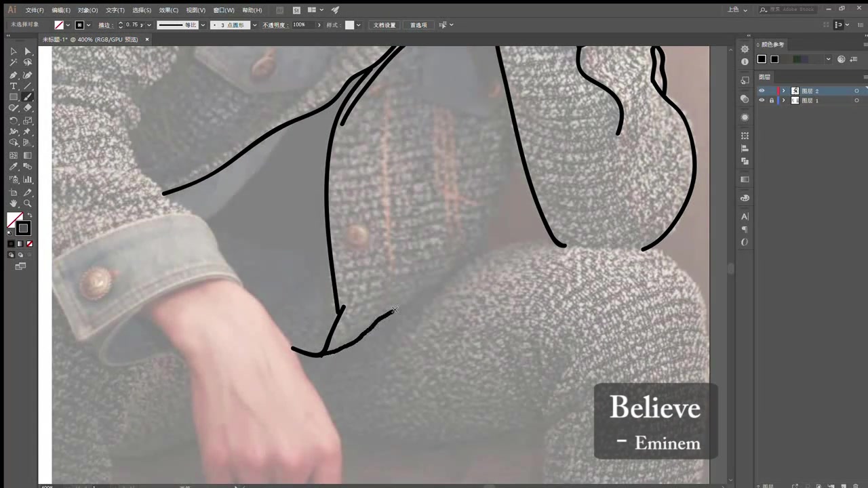Image resolution: width=868 pixels, height=488 pixels.
Task: Select the Gradient tool
Action: 28,155
